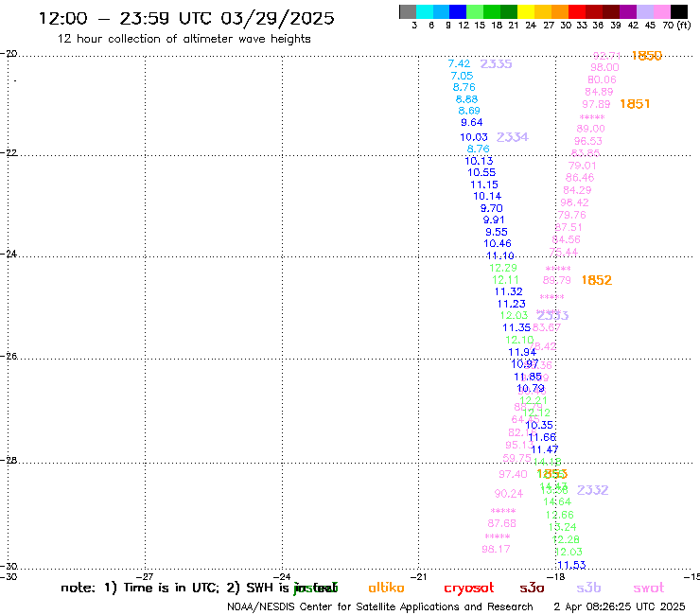This screenshot has height=615, width=700.
Task: Click the lavender pass label 2335
Action: [x=496, y=64]
